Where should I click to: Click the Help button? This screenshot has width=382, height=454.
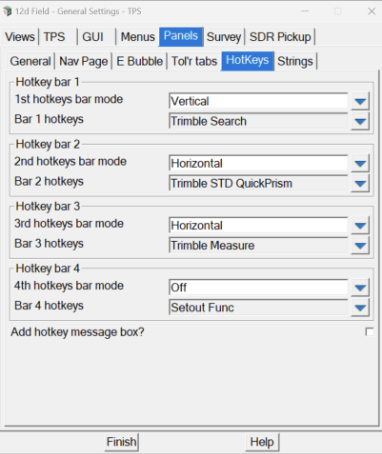[x=262, y=442]
